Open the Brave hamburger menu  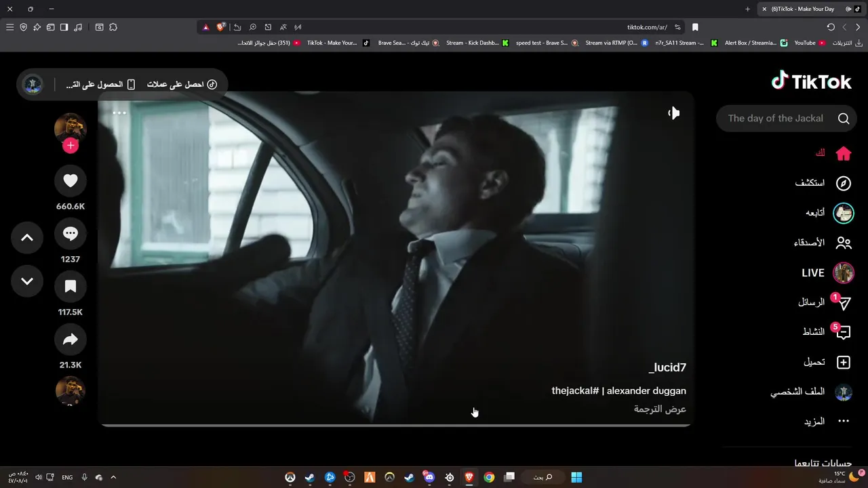[9, 27]
